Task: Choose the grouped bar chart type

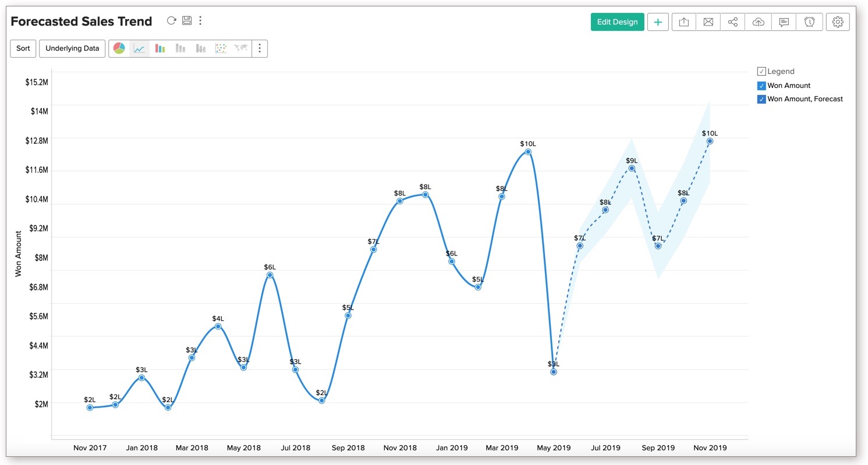Action: [180, 48]
